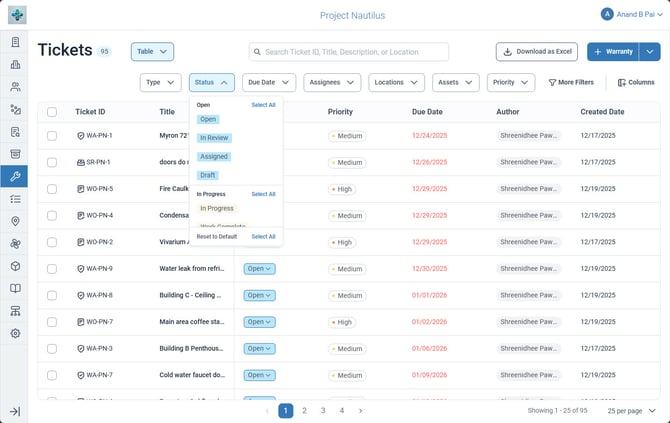Tick the checkbox for ticket WO-PN-5
Image resolution: width=670 pixels, height=423 pixels.
(52, 189)
